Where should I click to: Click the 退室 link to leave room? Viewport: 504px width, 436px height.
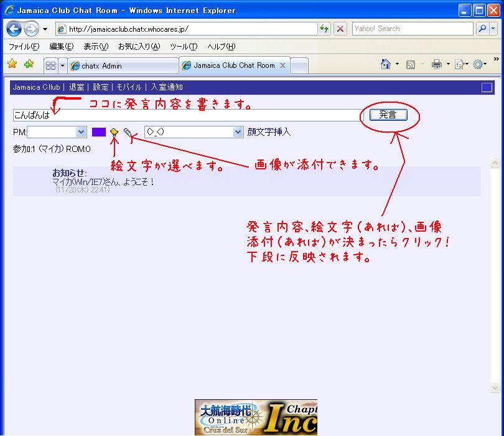[77, 87]
